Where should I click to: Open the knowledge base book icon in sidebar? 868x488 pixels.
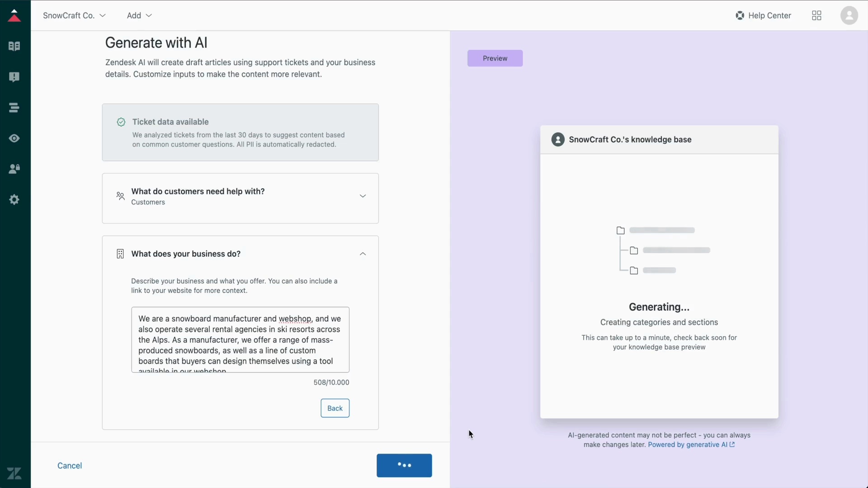click(x=14, y=46)
